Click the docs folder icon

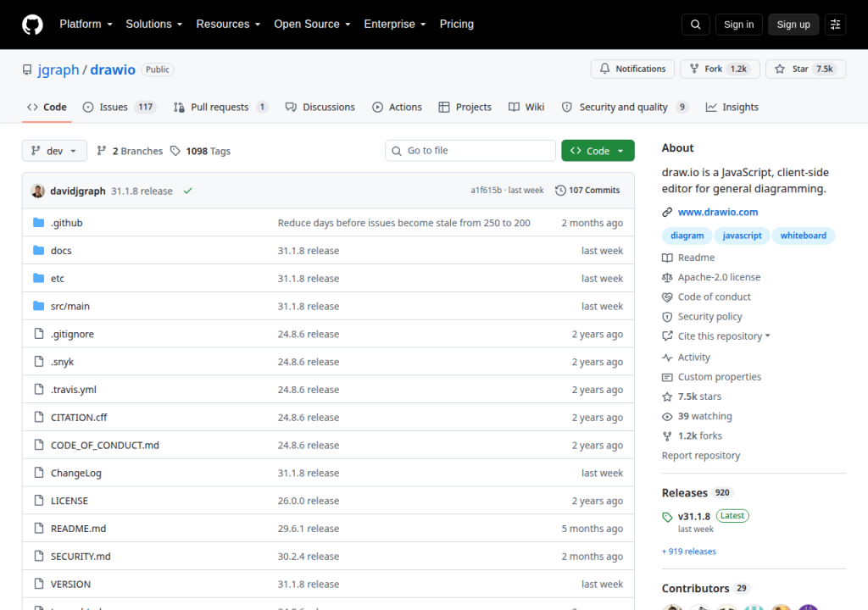38,250
